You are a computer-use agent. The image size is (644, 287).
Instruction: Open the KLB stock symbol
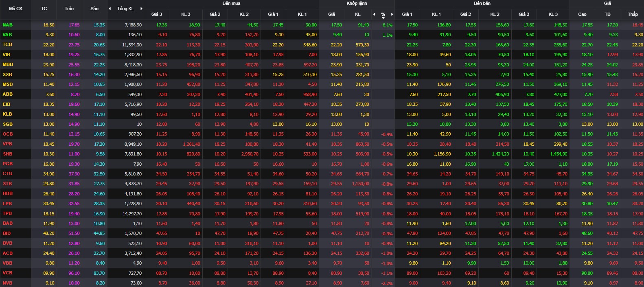[x=7, y=114]
